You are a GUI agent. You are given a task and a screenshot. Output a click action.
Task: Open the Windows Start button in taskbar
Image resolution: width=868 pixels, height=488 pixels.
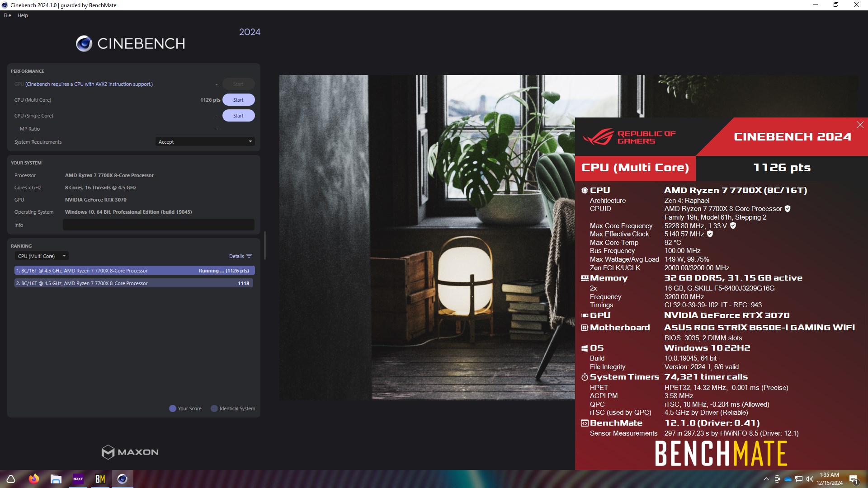tap(11, 479)
